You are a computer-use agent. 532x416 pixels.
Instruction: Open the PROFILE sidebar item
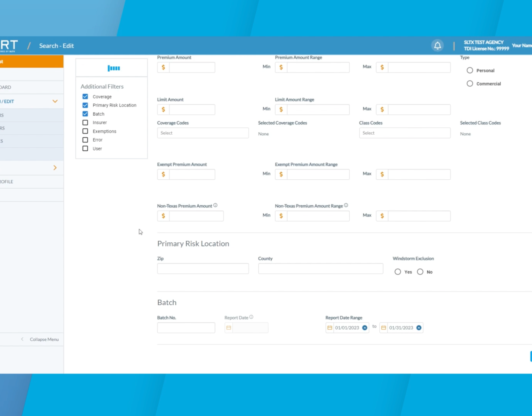click(x=32, y=182)
